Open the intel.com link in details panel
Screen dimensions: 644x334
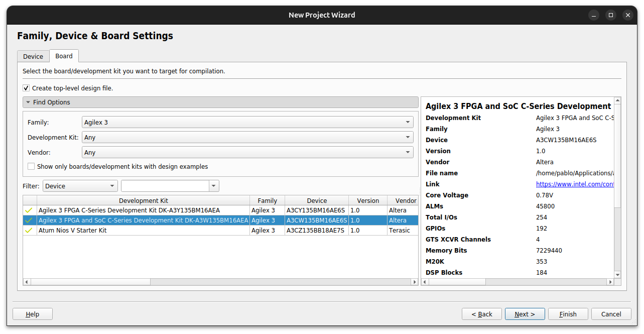(575, 184)
